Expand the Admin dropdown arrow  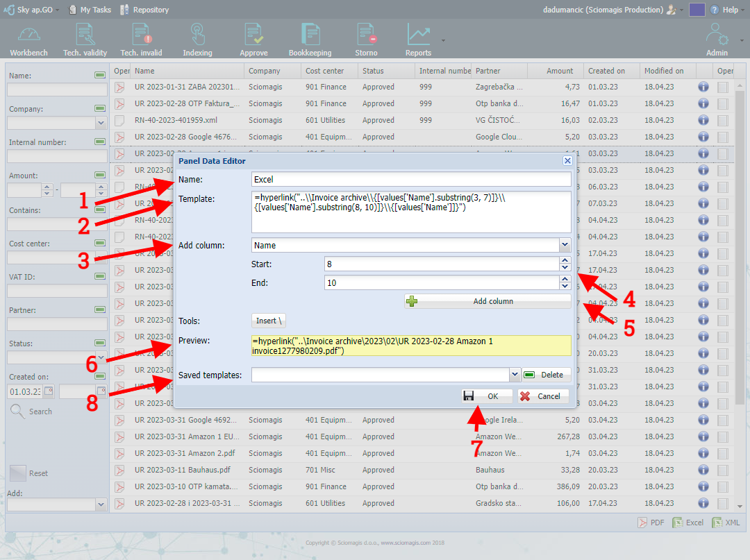(x=742, y=41)
